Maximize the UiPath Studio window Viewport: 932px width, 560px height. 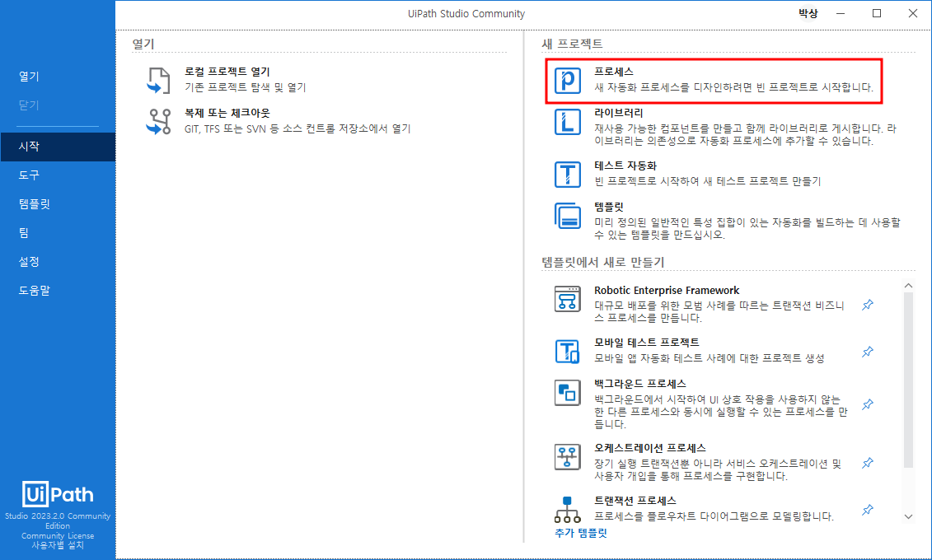point(877,13)
